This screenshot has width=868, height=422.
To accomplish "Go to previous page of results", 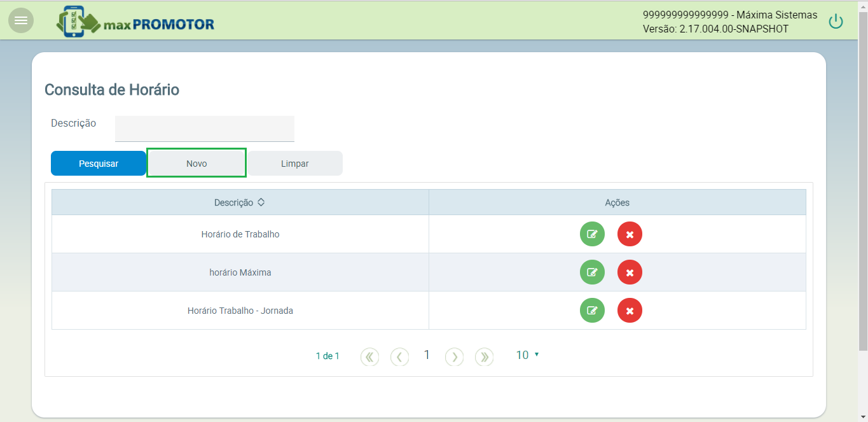I will [x=399, y=356].
